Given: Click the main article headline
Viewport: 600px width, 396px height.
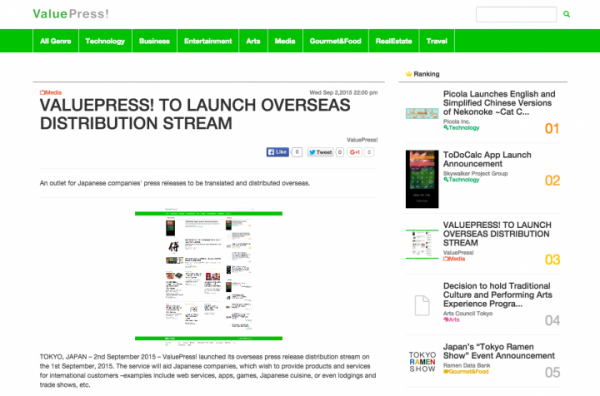Looking at the screenshot, I should (195, 114).
